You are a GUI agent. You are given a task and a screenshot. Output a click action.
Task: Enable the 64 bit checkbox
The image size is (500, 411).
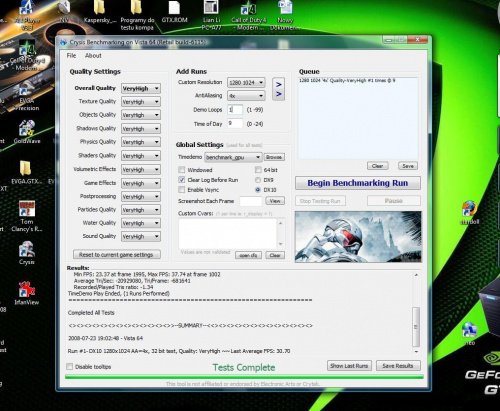pos(258,170)
